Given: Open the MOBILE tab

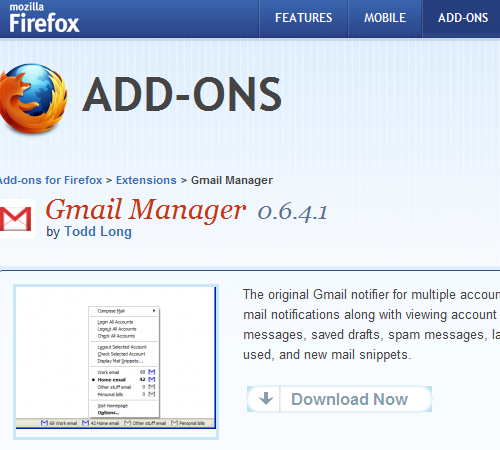Looking at the screenshot, I should pyautogui.click(x=385, y=18).
